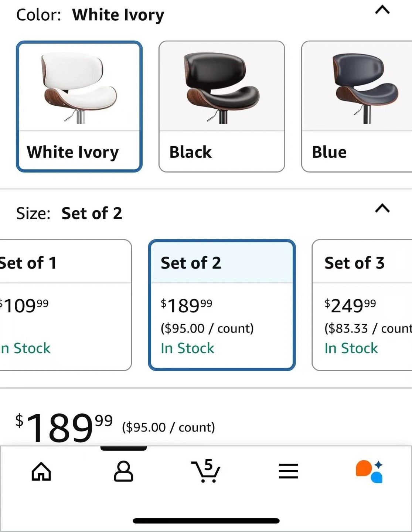The width and height of the screenshot is (412, 532).
Task: Choose the Set of 1 size option
Action: tap(66, 305)
